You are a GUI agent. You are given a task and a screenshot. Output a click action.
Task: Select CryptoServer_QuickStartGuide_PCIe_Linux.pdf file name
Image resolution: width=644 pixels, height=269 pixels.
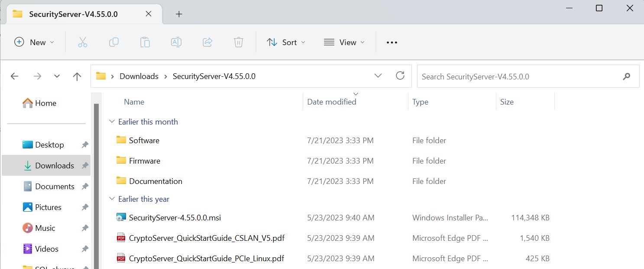point(207,259)
